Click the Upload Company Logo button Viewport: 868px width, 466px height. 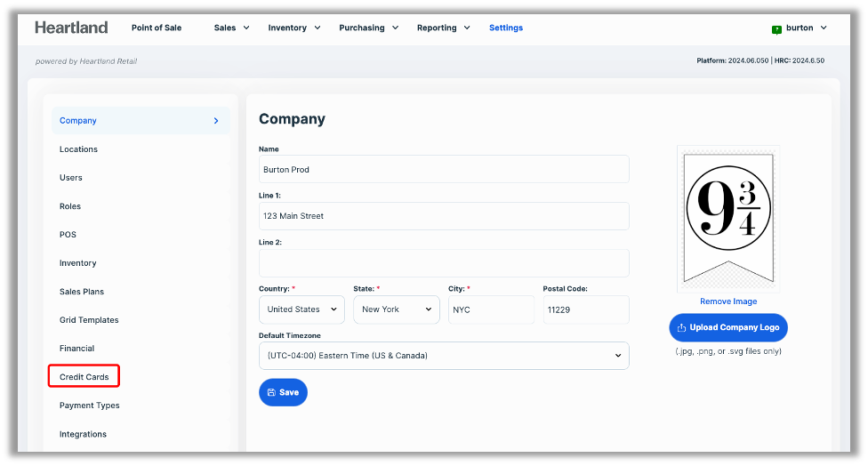click(727, 327)
